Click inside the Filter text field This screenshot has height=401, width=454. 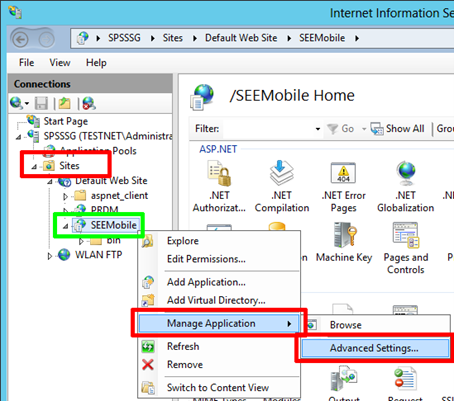(268, 129)
